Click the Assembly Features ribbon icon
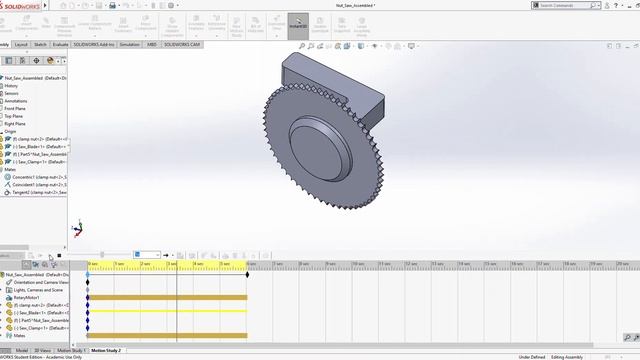 (196, 24)
